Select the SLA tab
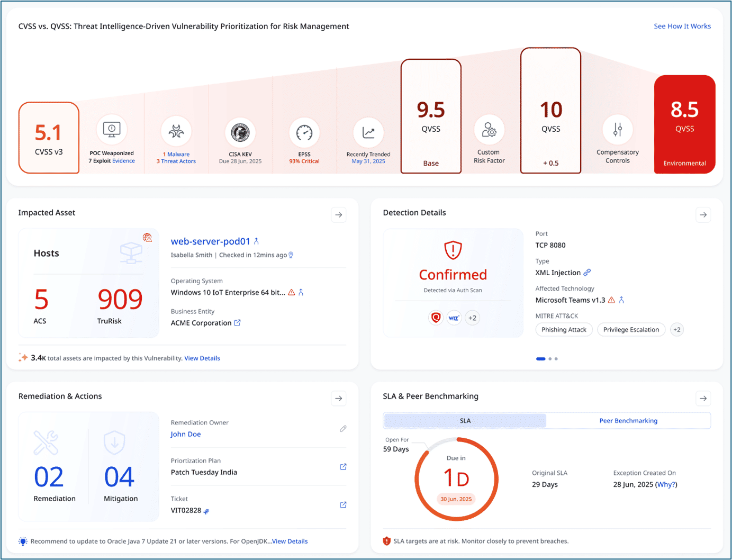The height and width of the screenshot is (560, 732). coord(465,421)
